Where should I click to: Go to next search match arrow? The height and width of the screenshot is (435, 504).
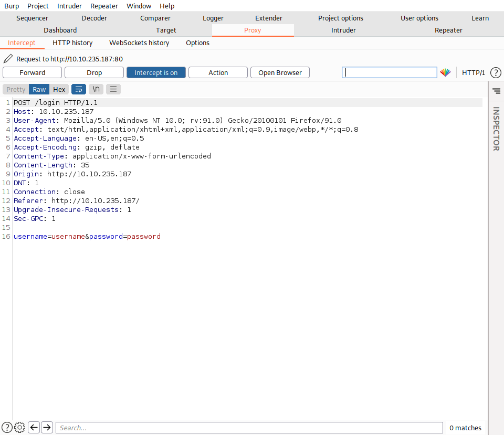tap(47, 428)
